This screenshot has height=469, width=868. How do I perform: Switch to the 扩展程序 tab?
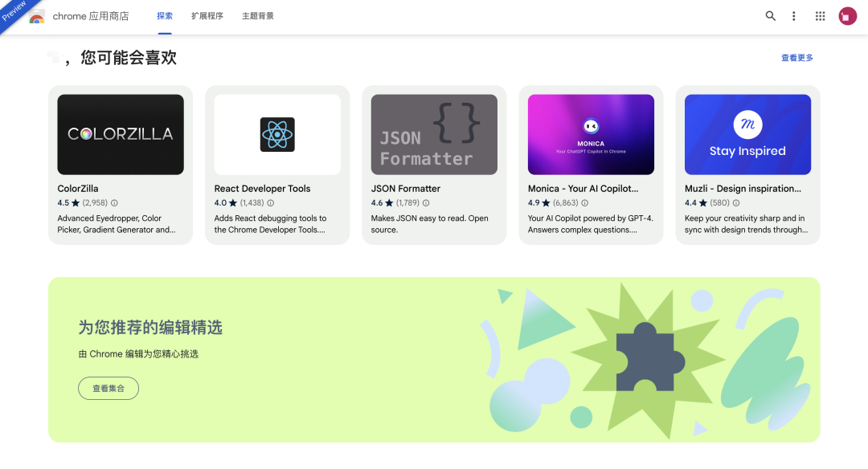coord(207,16)
